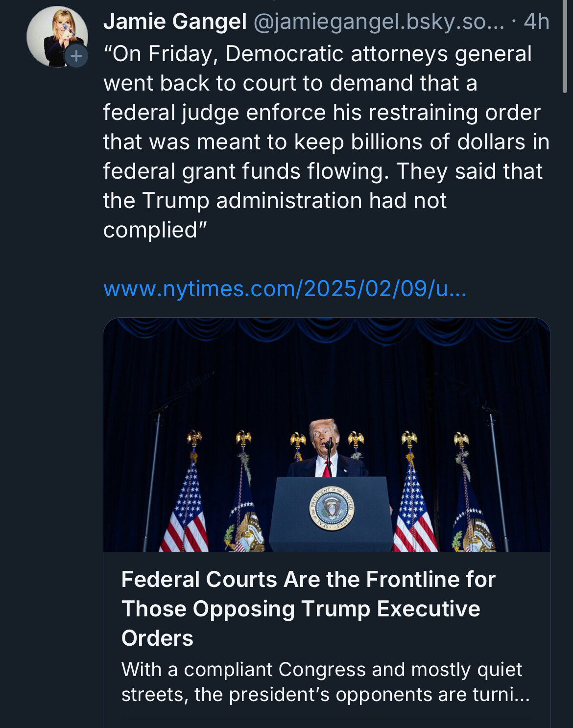Open the @jamiegangel.bsky.so... handle
The height and width of the screenshot is (728, 573).
coord(378,22)
